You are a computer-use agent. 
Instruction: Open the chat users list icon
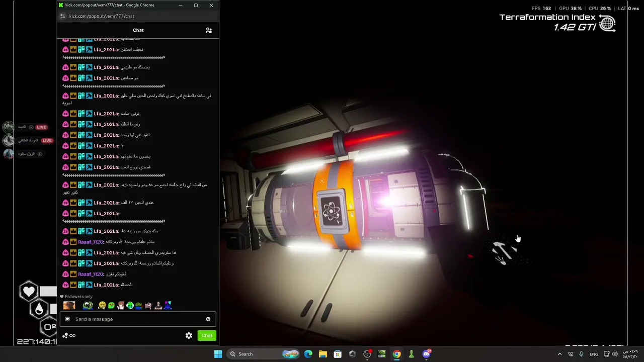(209, 30)
